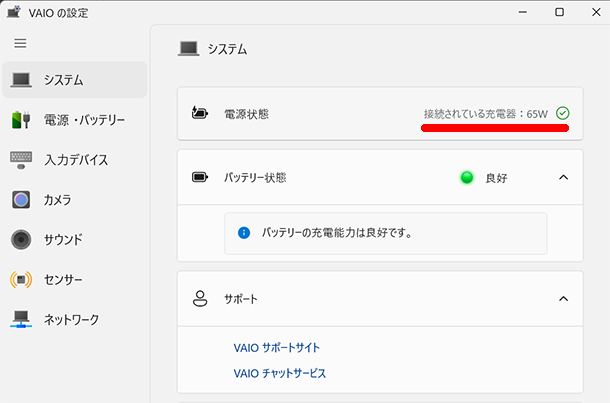This screenshot has width=610, height=403.
Task: Click the バッテリー状態 label
Action: (x=255, y=178)
